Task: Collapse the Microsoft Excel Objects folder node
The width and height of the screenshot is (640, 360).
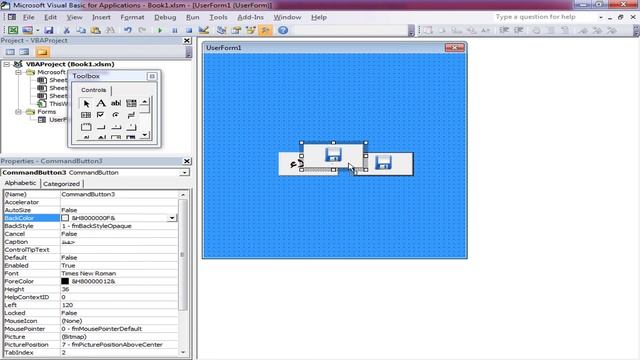Action: (18, 72)
